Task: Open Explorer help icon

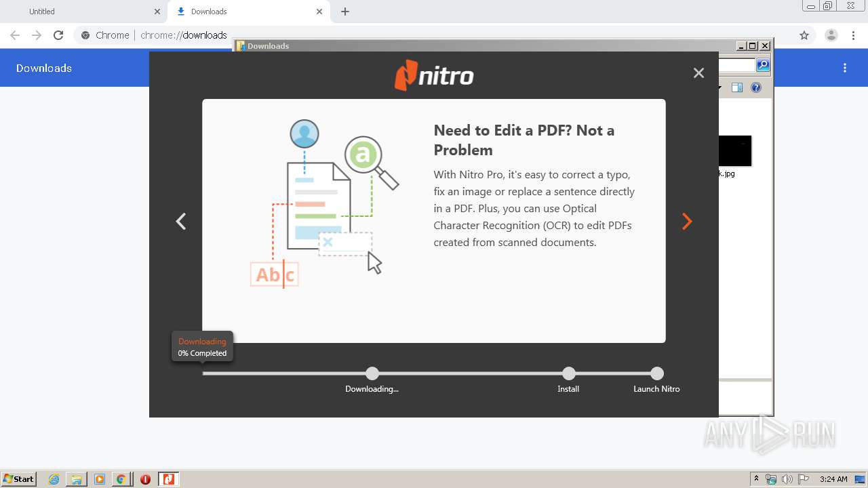Action: click(x=756, y=87)
